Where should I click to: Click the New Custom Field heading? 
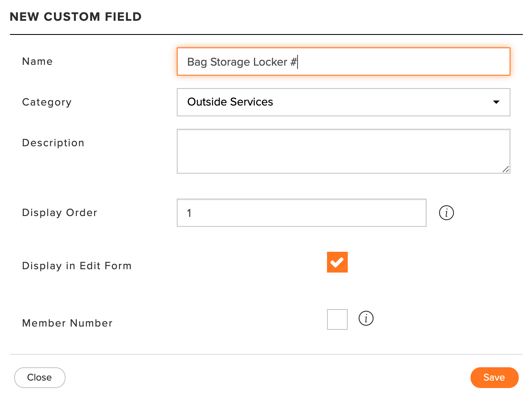[76, 17]
